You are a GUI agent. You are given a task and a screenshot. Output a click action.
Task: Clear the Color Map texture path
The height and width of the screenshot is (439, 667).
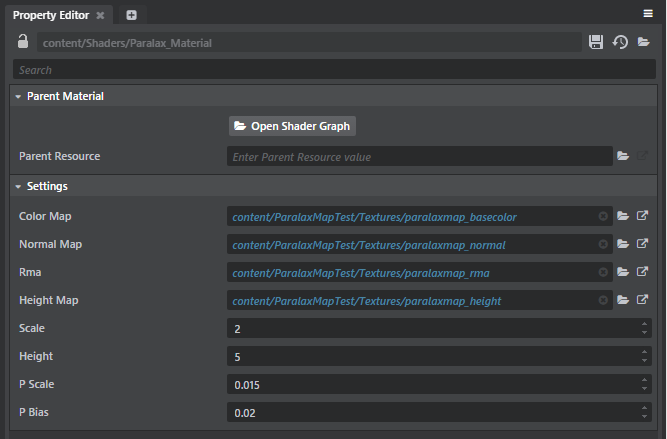(603, 216)
